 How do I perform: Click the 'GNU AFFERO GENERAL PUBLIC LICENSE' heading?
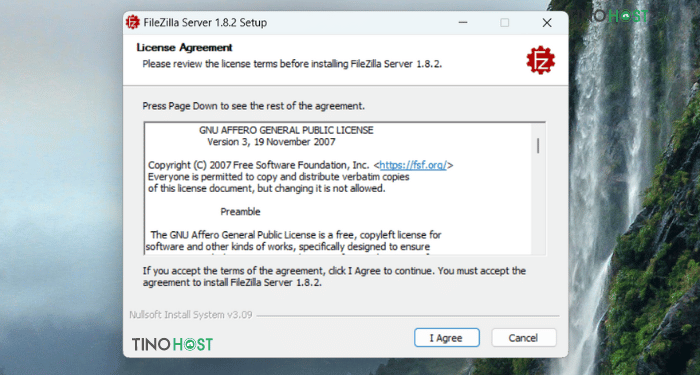[286, 131]
